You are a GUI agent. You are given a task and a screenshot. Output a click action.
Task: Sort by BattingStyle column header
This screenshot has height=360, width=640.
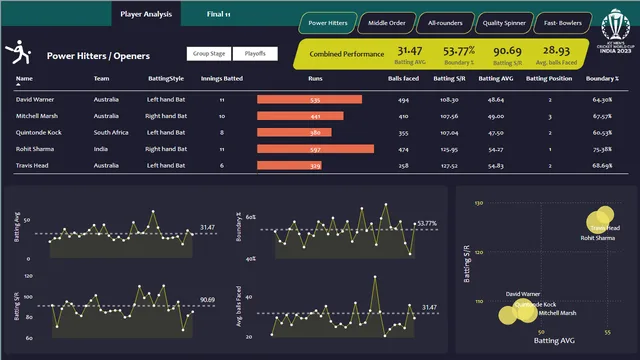coord(166,78)
